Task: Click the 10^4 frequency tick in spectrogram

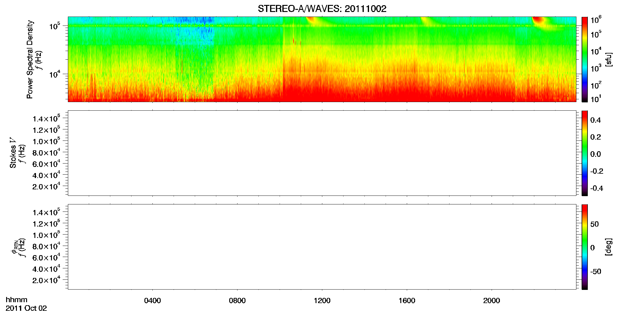Action: [x=55, y=74]
